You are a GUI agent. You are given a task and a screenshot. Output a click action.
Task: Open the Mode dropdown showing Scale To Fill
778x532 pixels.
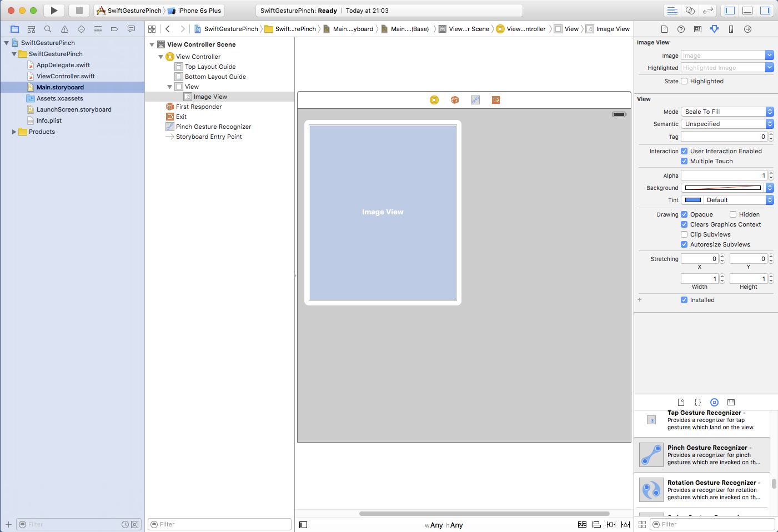(x=727, y=112)
